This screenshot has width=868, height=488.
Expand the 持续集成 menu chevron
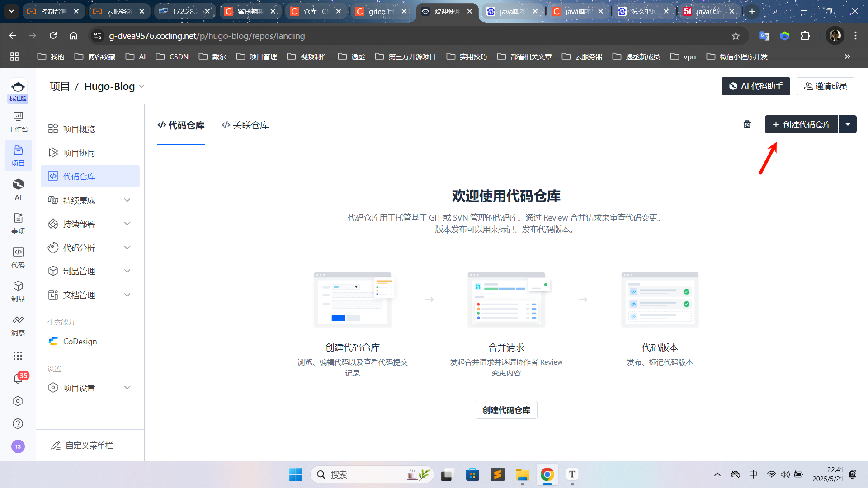[127, 200]
